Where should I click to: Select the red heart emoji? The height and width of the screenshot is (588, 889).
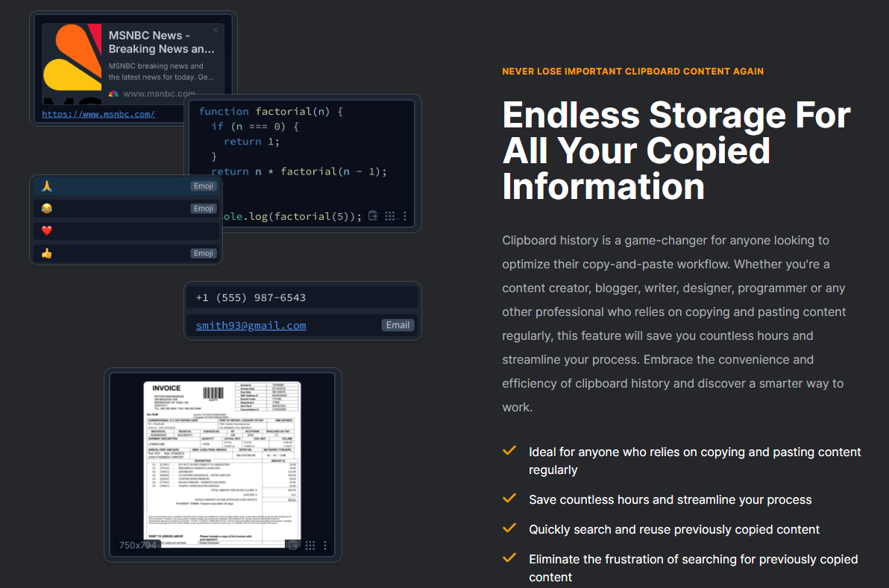tap(46, 230)
